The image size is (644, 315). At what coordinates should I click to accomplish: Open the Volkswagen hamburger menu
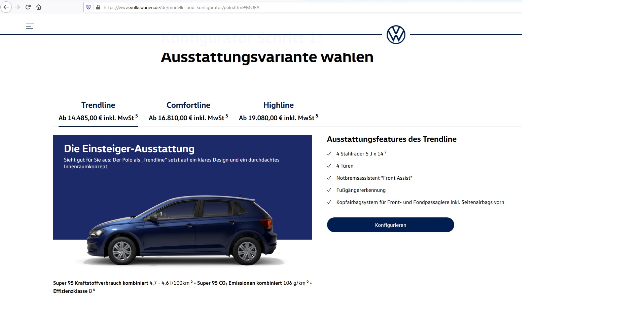tap(30, 26)
